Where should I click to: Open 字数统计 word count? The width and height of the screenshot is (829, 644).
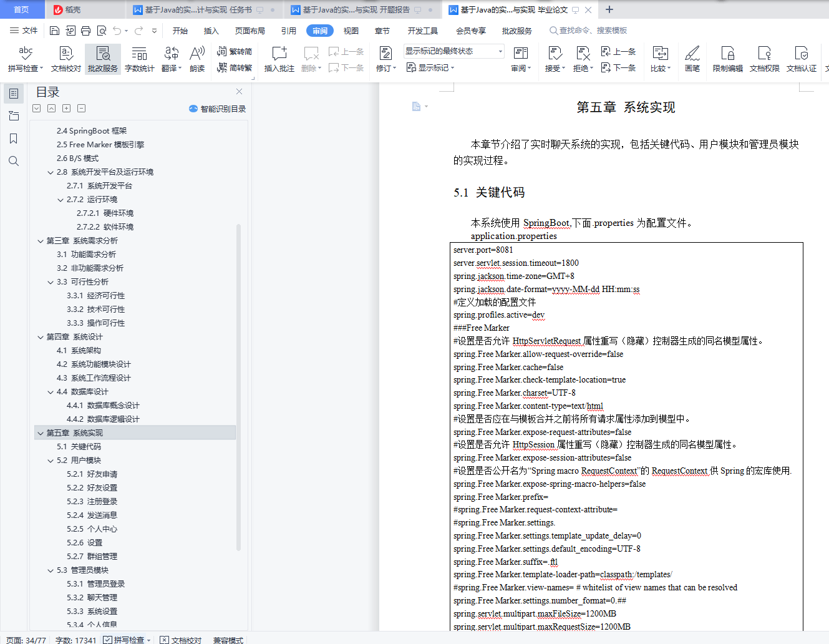click(x=139, y=59)
